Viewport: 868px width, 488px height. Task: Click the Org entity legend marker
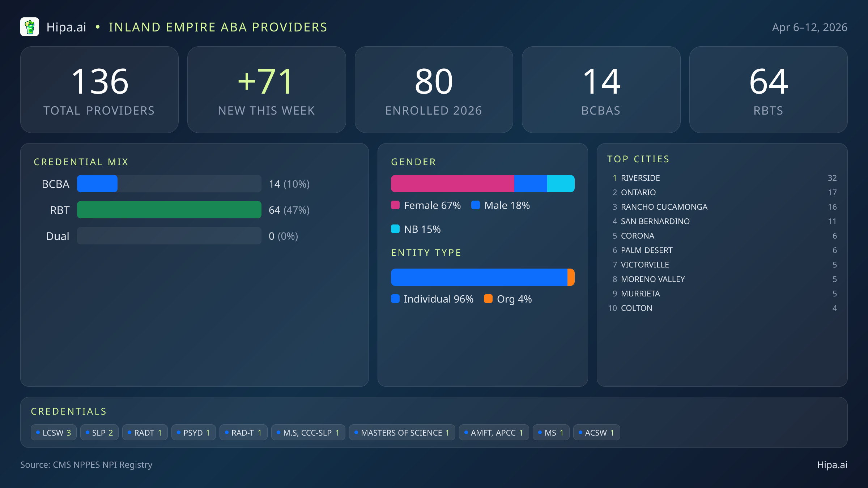tap(488, 299)
